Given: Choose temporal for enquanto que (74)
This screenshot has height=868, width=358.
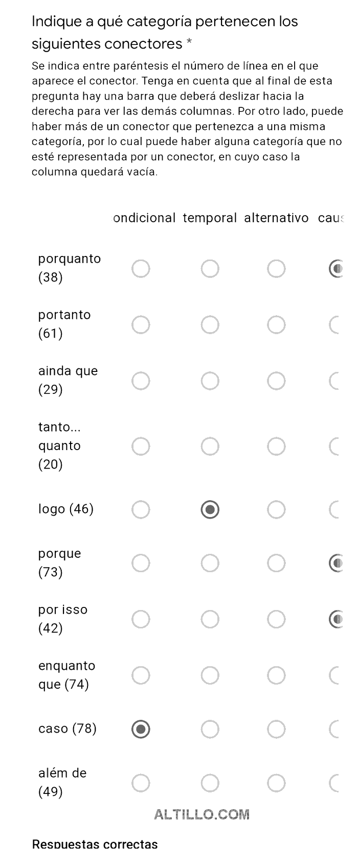Looking at the screenshot, I should point(210,675).
